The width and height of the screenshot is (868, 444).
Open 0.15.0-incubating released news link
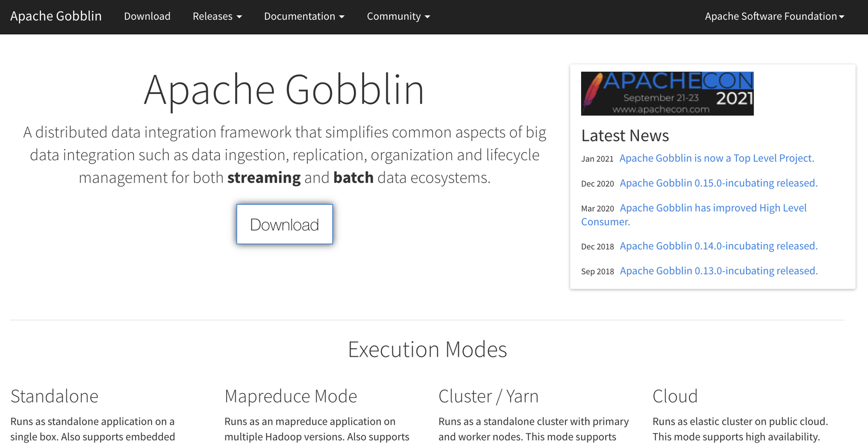pyautogui.click(x=719, y=183)
